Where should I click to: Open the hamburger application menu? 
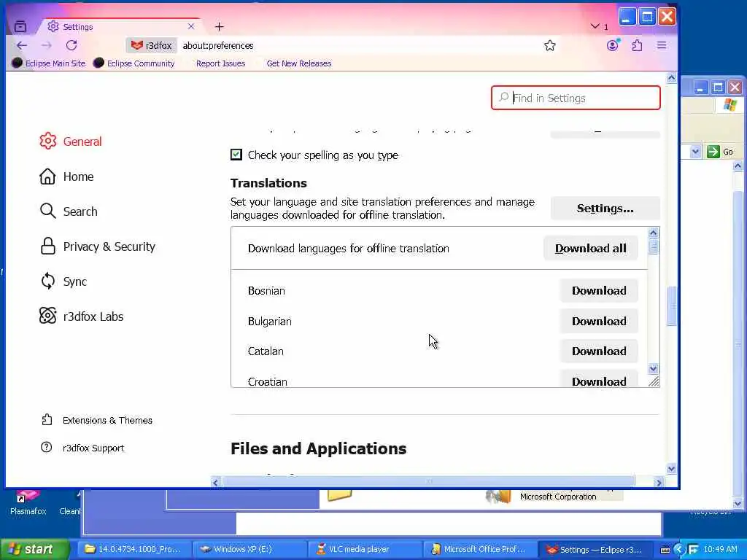click(x=662, y=45)
